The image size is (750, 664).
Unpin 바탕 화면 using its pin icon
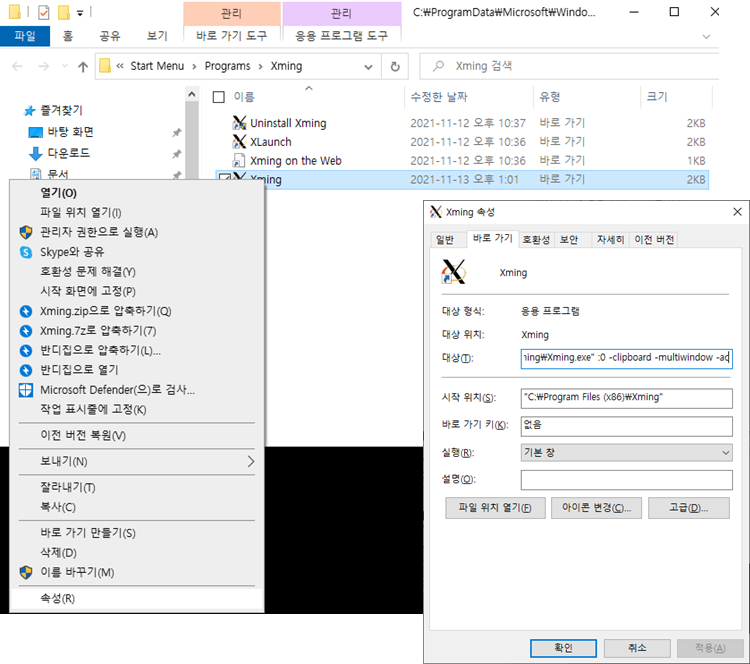(x=176, y=133)
